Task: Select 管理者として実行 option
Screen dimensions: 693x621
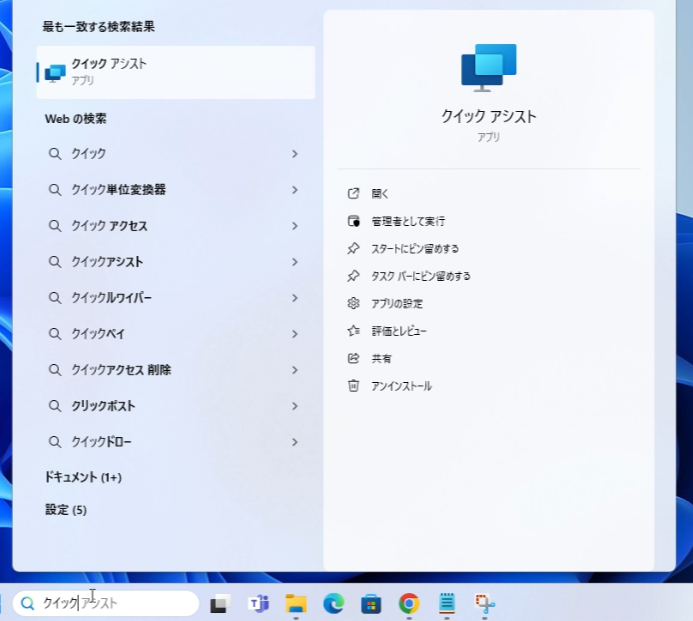Action: (x=407, y=221)
